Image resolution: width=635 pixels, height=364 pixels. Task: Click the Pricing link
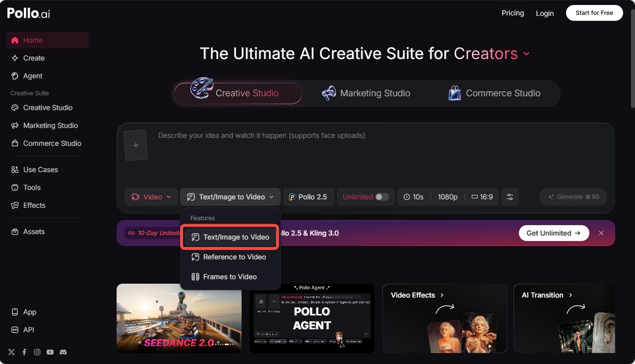pyautogui.click(x=513, y=13)
